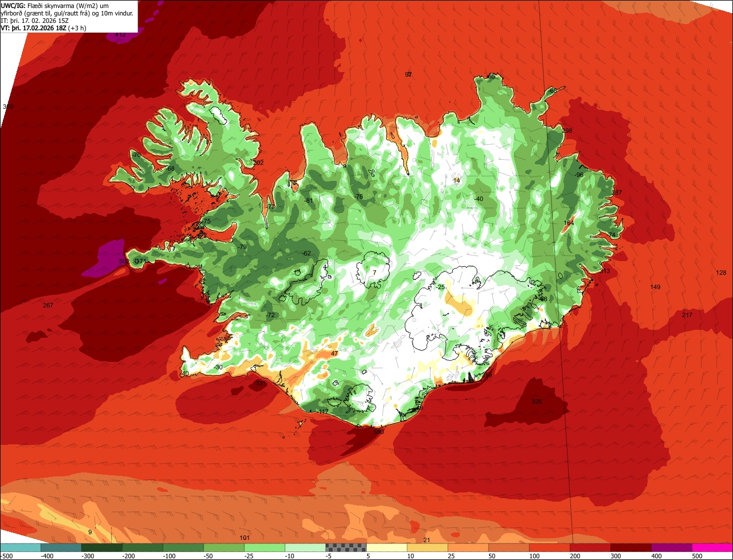Click the 502 value beside the purple patch
This screenshot has width=733, height=560.
pos(124,261)
